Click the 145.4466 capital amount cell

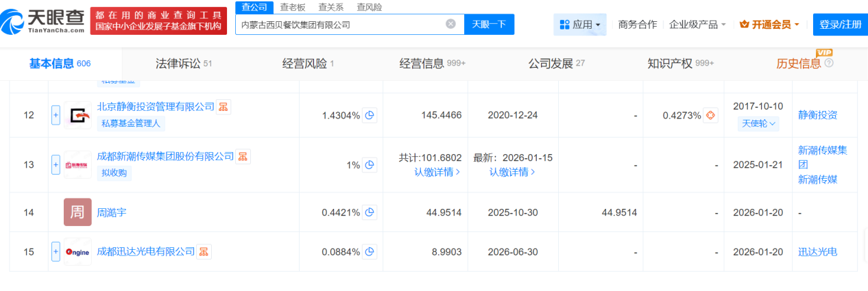[x=442, y=115]
